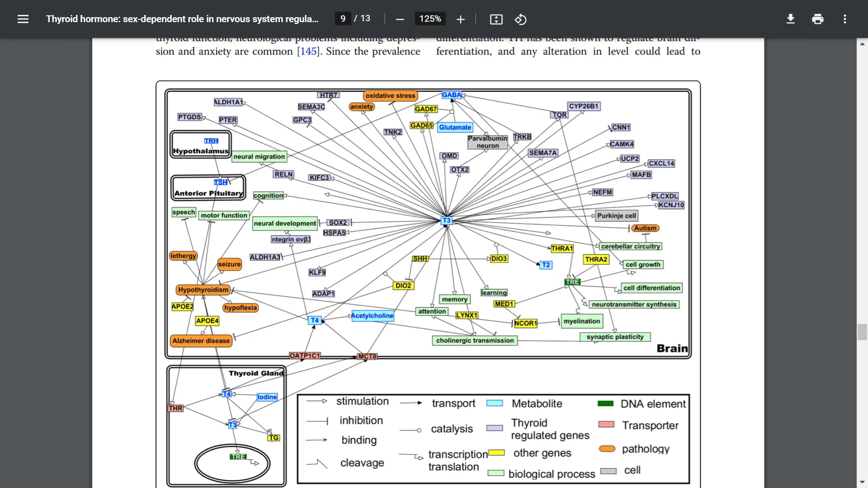
Task: Print the document
Action: coord(817,19)
